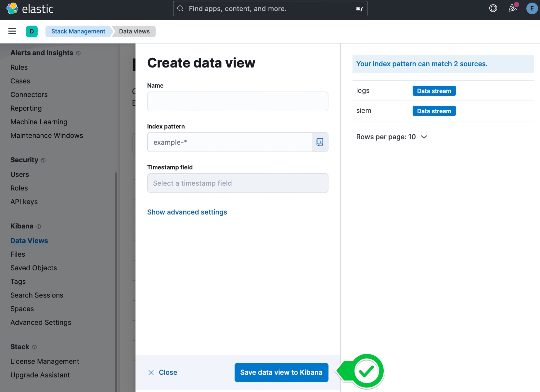540x392 pixels.
Task: Go to Stack Management breadcrumb
Action: click(78, 31)
